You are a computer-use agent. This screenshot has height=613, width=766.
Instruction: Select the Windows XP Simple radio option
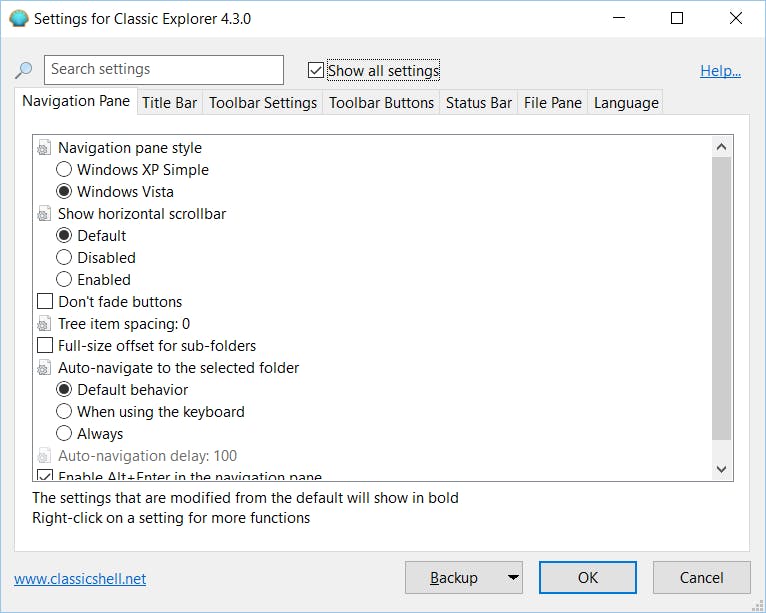click(x=65, y=170)
